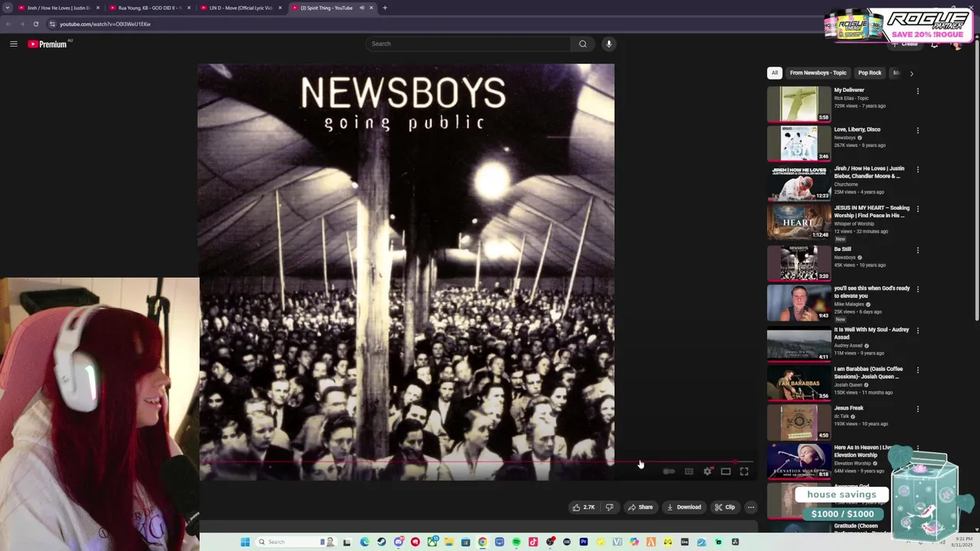Open I am Barabbas Oasis Coffee Sessions

(868, 373)
